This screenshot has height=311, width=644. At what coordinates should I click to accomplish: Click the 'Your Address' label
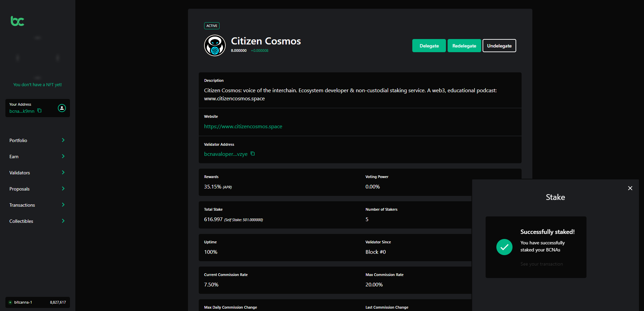click(x=20, y=104)
